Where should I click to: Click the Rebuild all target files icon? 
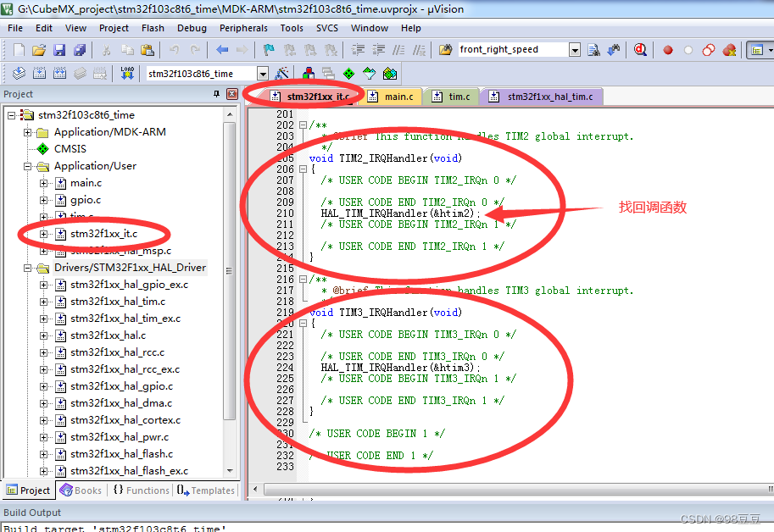(58, 74)
